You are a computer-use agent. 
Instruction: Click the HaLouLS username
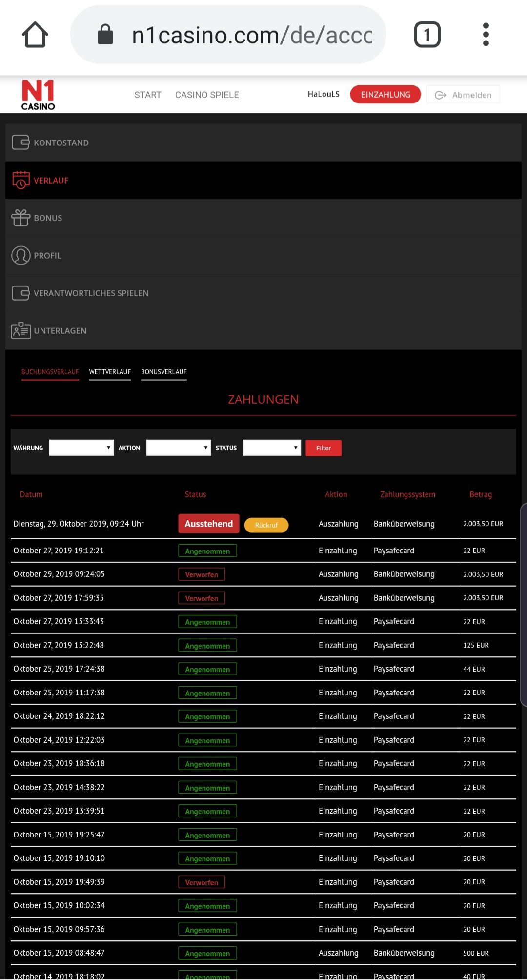[x=324, y=94]
